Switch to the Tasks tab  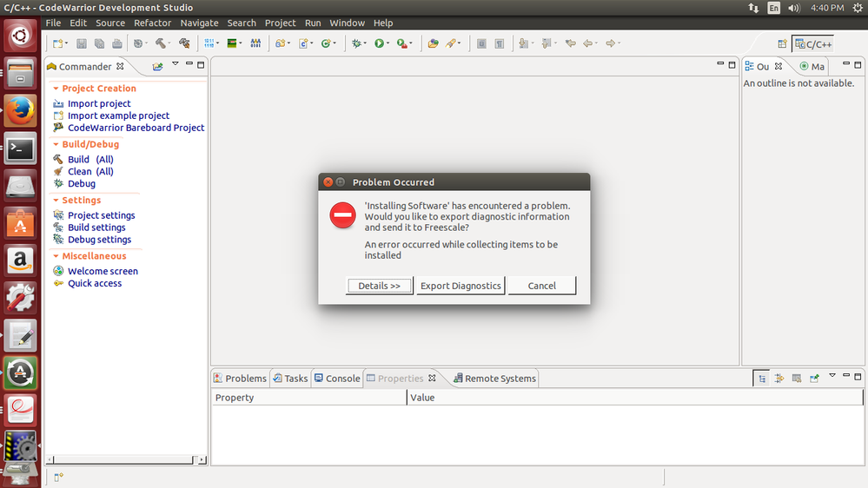tap(290, 379)
